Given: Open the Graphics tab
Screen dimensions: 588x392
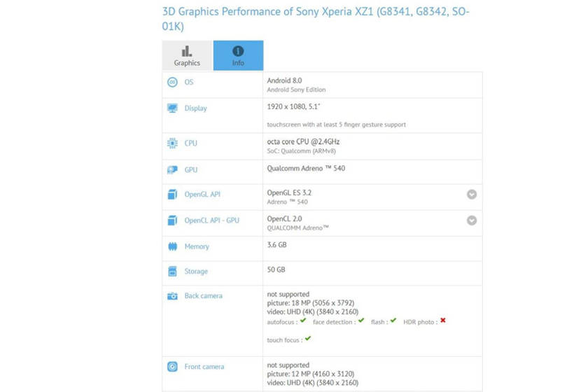Looking at the screenshot, I should click(x=187, y=55).
